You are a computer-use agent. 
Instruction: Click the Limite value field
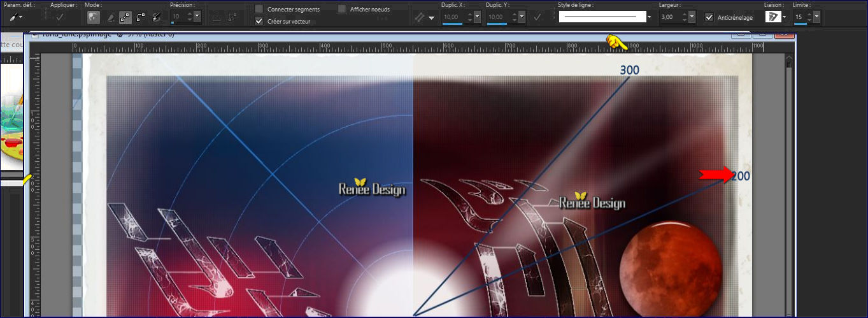[799, 17]
